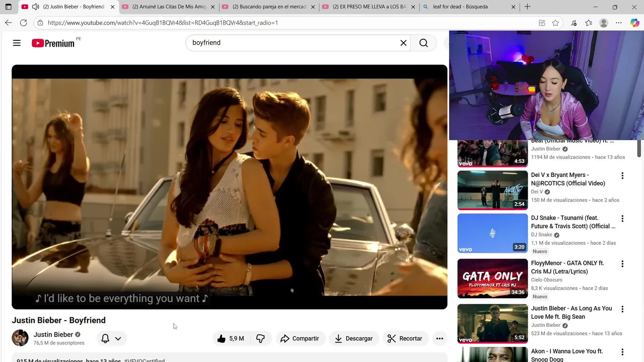Click the search magnifier button
This screenshot has height=362, width=644.
tap(424, 43)
